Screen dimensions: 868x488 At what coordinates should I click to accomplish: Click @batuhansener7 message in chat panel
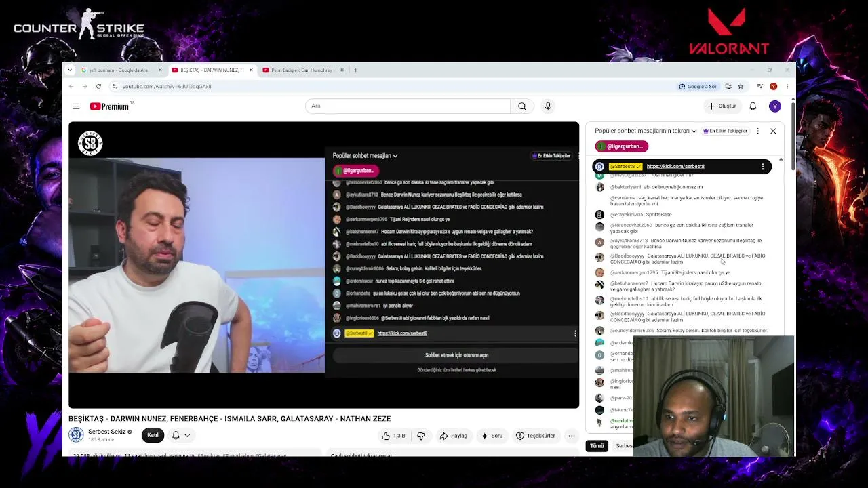coord(685,287)
